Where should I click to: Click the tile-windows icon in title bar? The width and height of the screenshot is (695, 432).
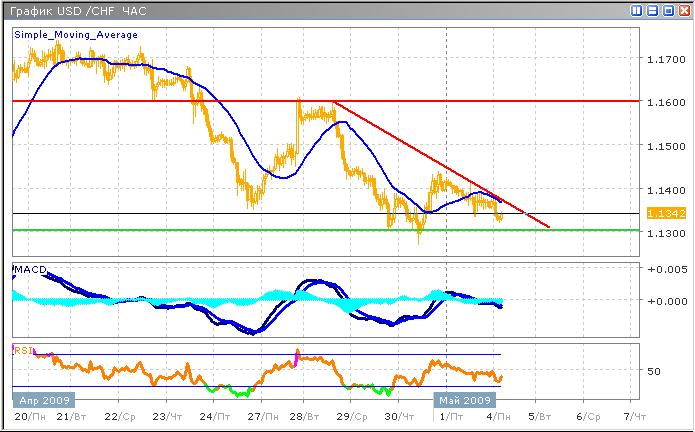click(638, 10)
